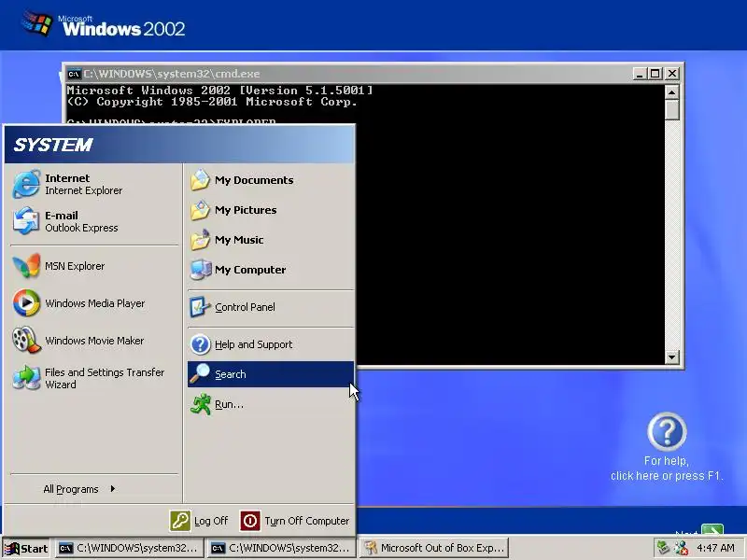The height and width of the screenshot is (560, 747).
Task: Click the Help and Support question icon
Action: 200,344
